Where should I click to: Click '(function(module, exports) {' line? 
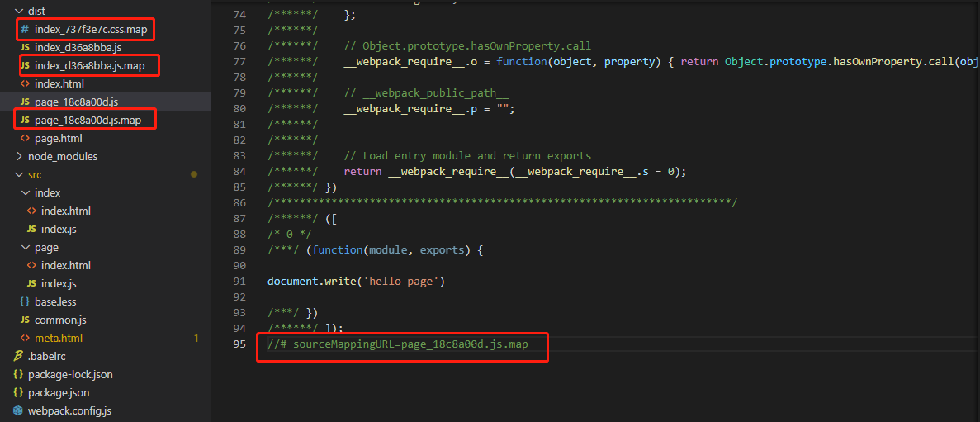(x=395, y=250)
